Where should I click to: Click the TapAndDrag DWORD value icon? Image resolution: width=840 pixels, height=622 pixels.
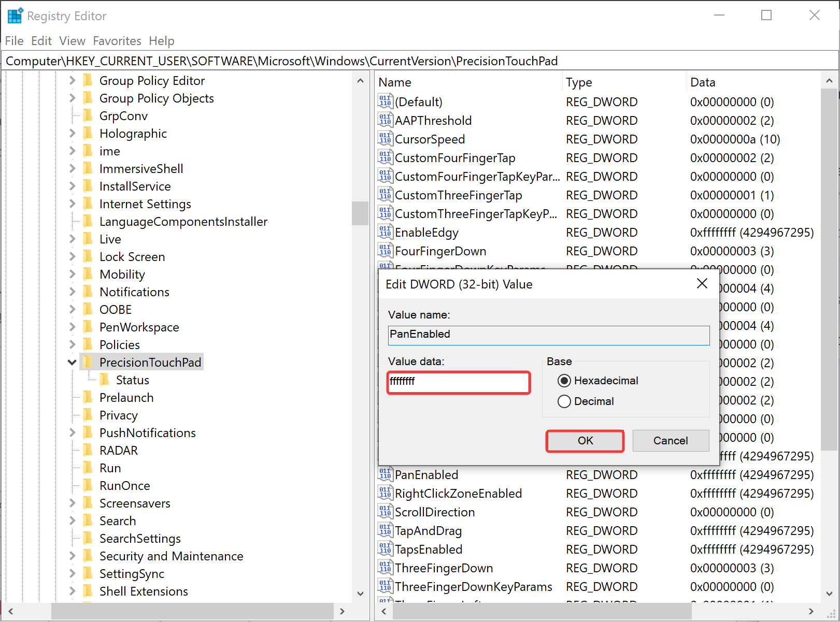click(385, 530)
